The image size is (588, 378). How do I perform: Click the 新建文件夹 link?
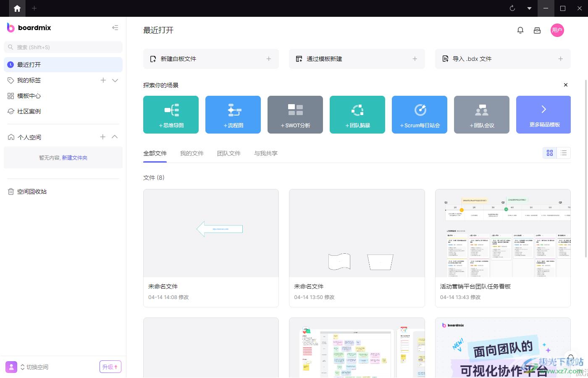tap(75, 158)
